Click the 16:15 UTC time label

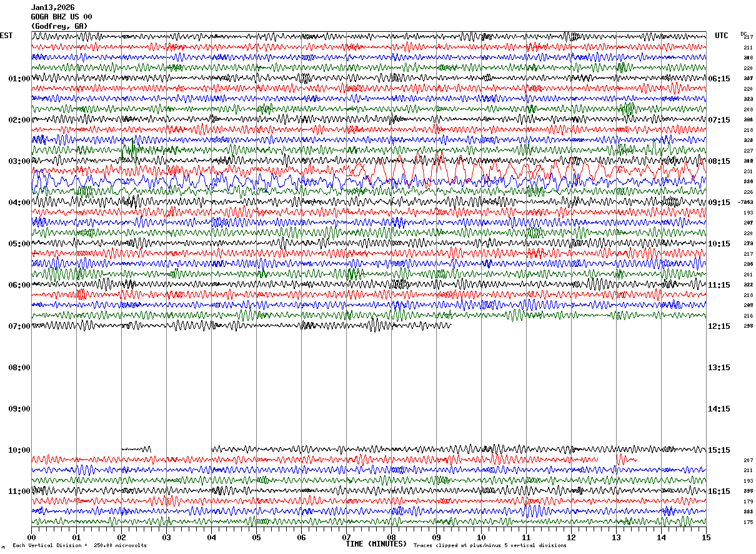[x=719, y=491]
